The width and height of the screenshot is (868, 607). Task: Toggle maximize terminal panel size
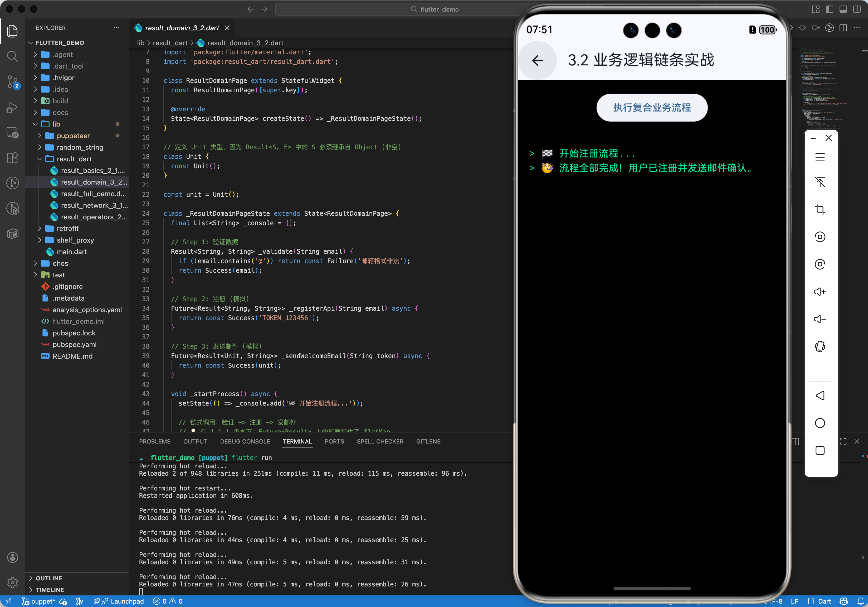[843, 441]
